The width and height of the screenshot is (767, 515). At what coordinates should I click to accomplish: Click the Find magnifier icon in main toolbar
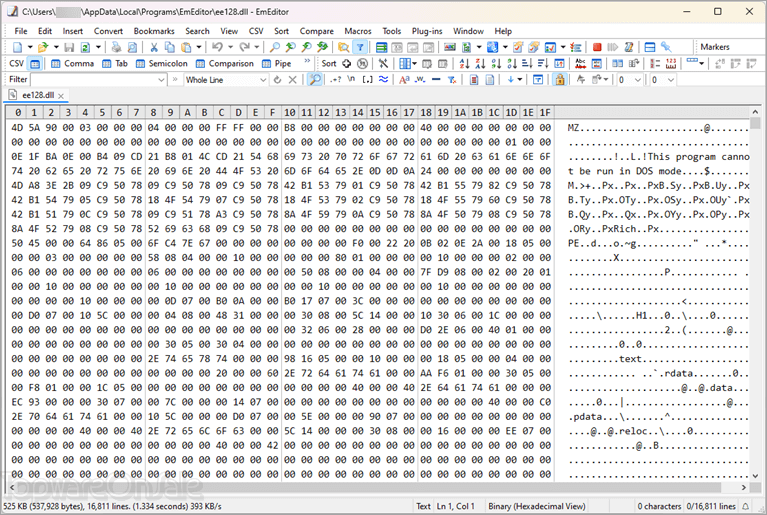[275, 47]
